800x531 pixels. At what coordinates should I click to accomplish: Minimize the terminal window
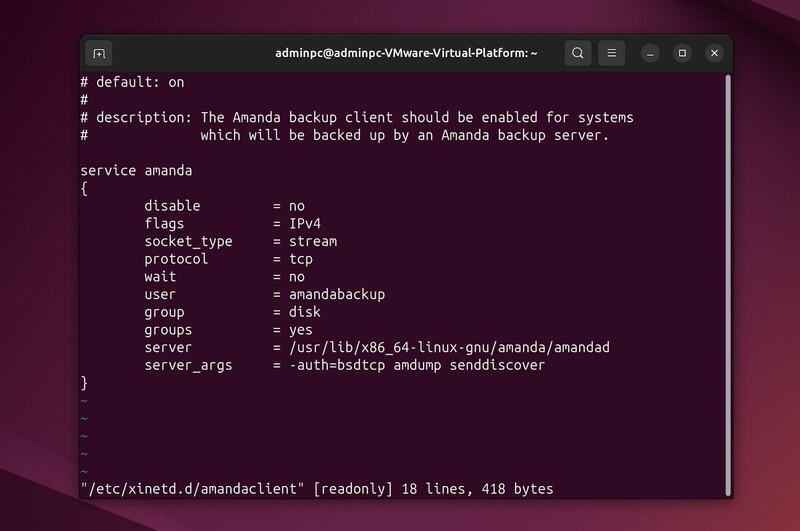[x=650, y=53]
